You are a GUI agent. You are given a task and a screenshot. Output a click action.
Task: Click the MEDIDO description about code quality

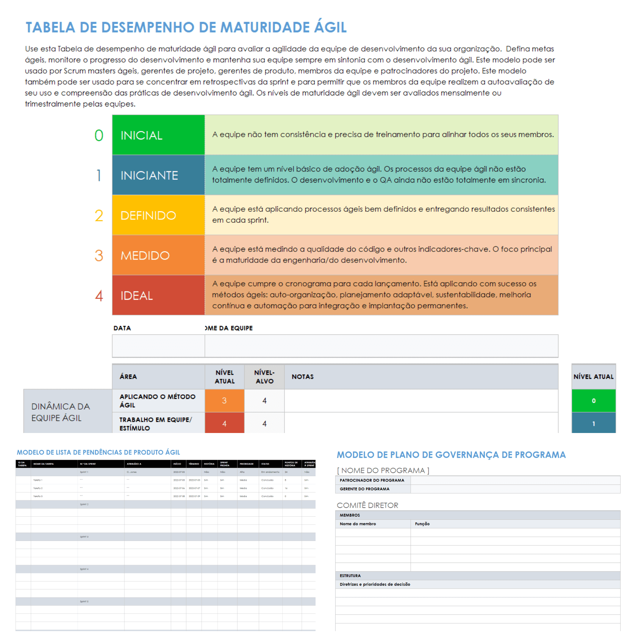[381, 255]
